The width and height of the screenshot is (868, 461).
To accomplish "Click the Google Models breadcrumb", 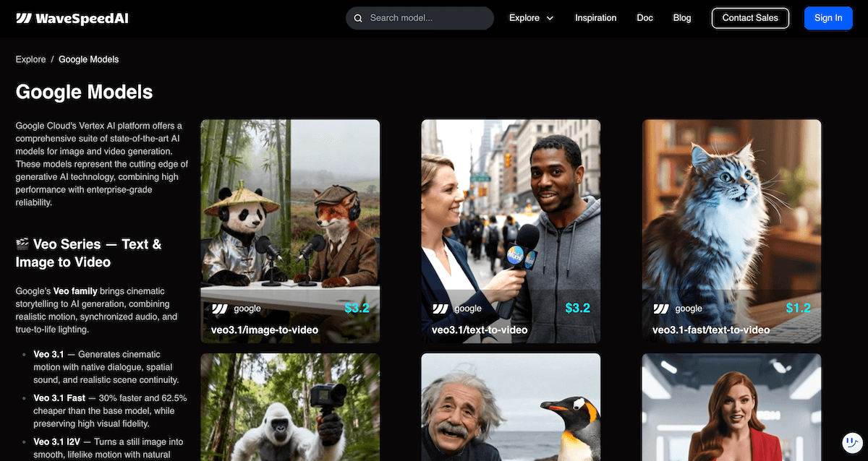I will (x=88, y=59).
